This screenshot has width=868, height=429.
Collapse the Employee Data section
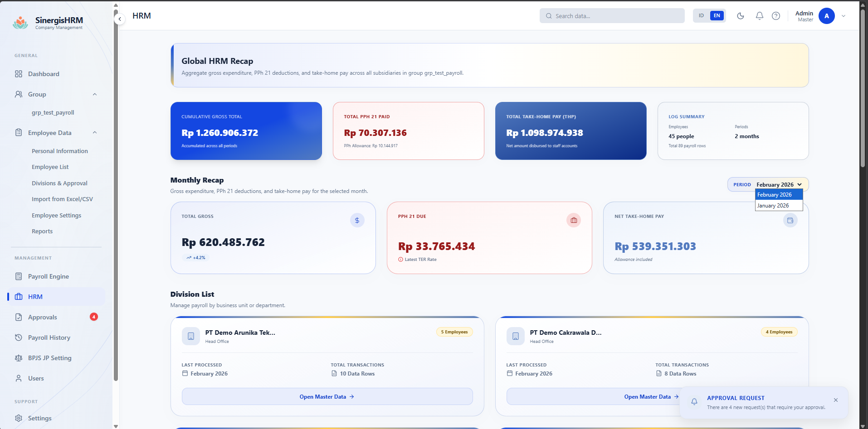pyautogui.click(x=95, y=133)
